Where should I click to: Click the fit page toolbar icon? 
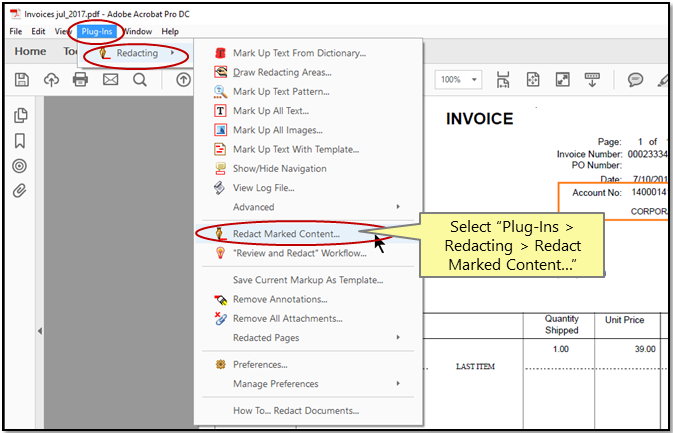(533, 79)
